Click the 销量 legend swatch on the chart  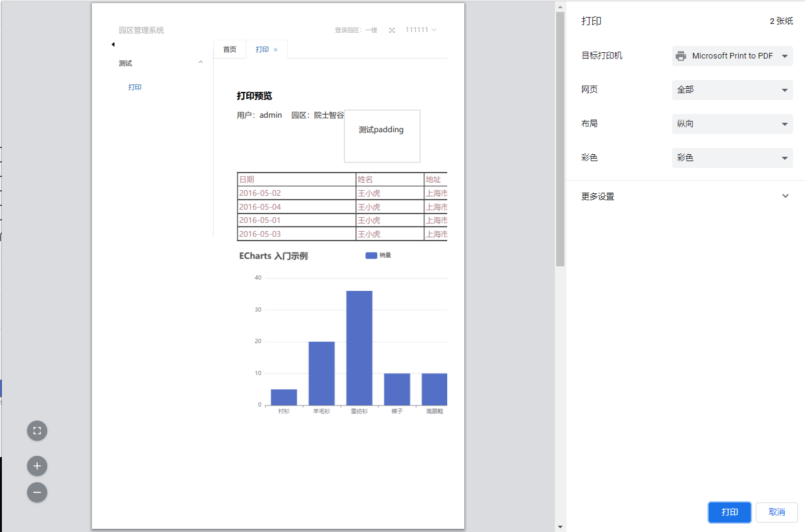tap(371, 255)
